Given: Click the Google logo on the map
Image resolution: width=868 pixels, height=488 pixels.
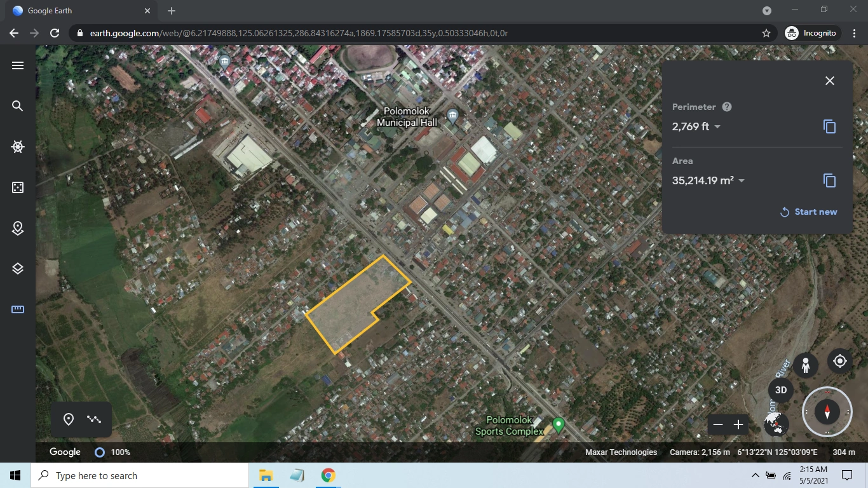Looking at the screenshot, I should click(x=65, y=452).
